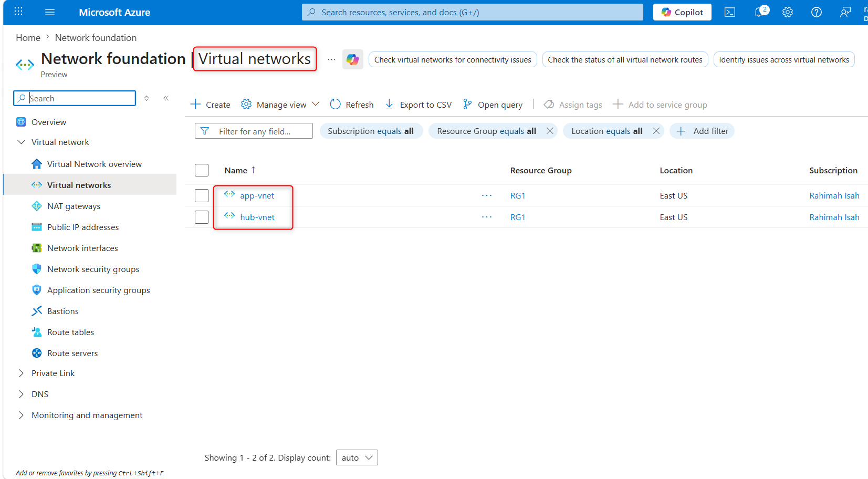Launch Cloud Shell from top bar

pyautogui.click(x=730, y=12)
